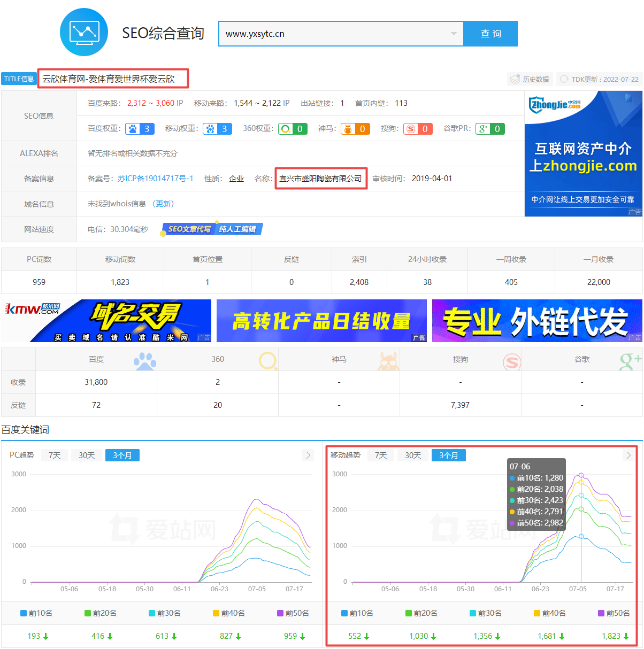Toggle PC chart 前20名 legend

[101, 613]
